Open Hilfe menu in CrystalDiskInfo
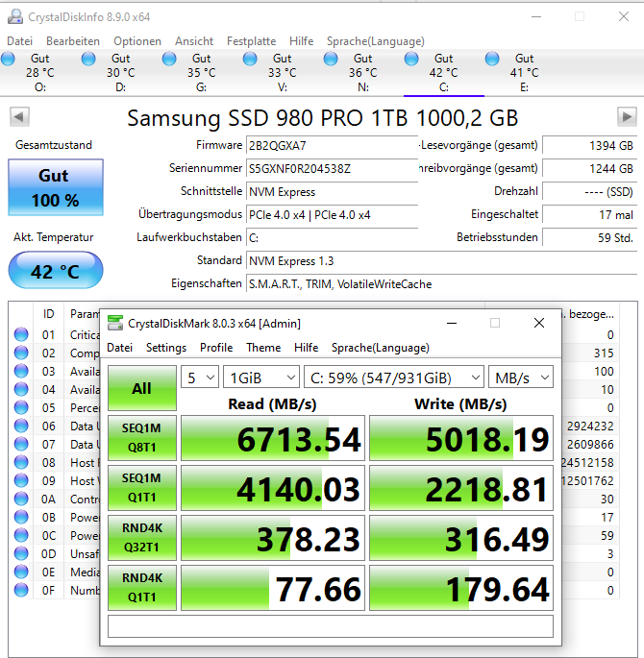The width and height of the screenshot is (644, 658). coord(302,41)
